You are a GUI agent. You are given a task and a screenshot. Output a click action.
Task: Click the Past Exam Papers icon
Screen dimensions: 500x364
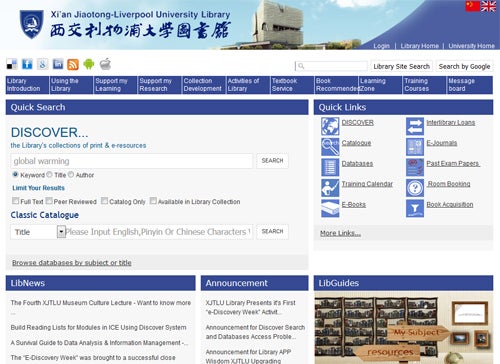(x=415, y=167)
